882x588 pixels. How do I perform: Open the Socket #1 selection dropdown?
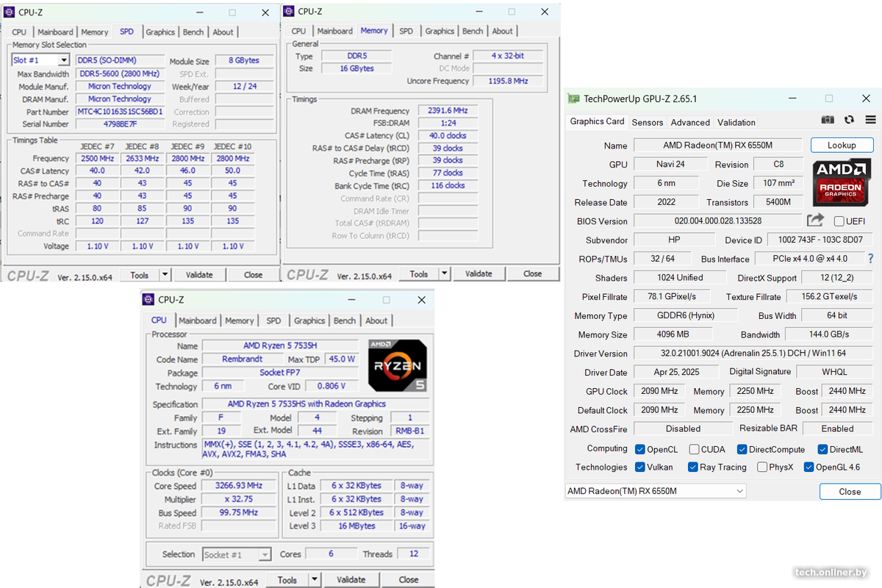coord(265,554)
